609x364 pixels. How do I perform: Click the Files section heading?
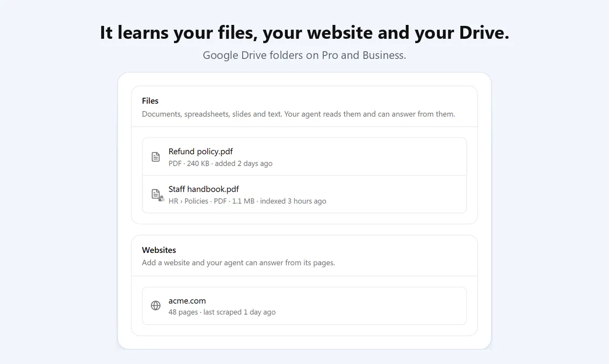[150, 101]
